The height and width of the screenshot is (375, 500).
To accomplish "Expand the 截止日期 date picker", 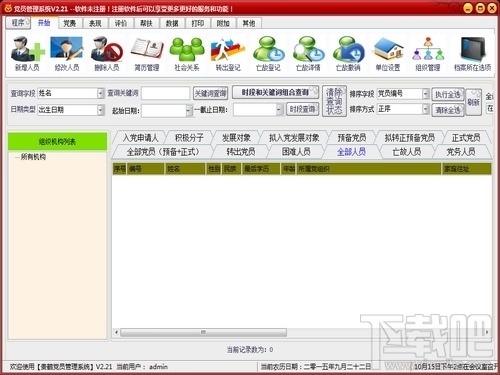I will 279,109.
